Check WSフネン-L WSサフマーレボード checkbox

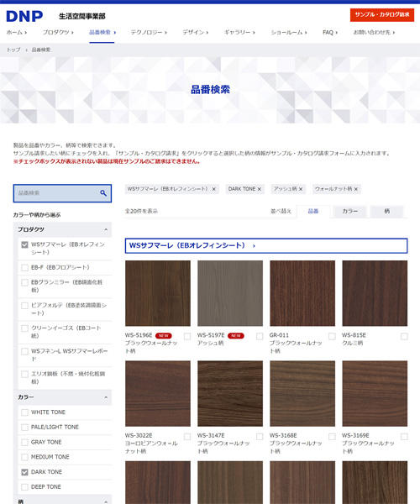pyautogui.click(x=24, y=351)
